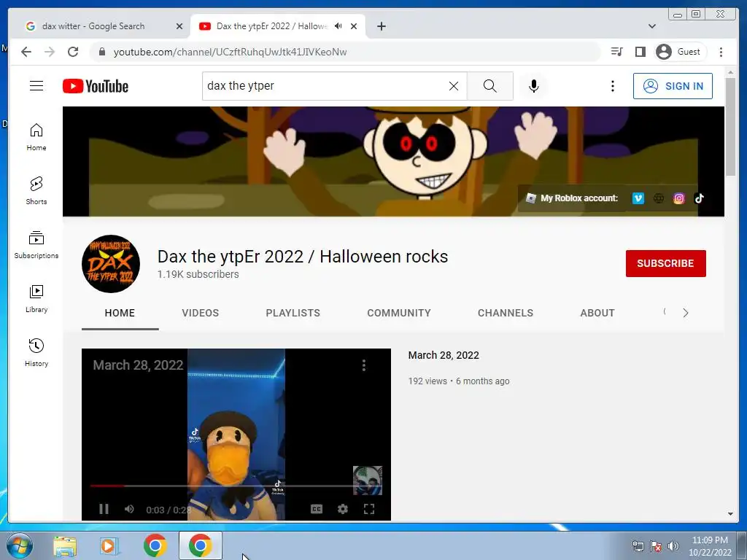The height and width of the screenshot is (560, 747).
Task: Open YouTube settings three-dot menu
Action: pyautogui.click(x=613, y=86)
